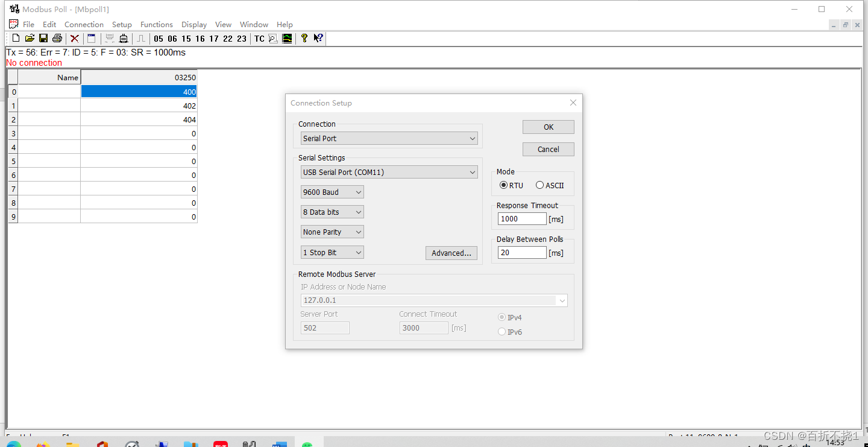Click function 15 toolbar icon
Viewport: 868px width, 447px height.
pos(186,38)
